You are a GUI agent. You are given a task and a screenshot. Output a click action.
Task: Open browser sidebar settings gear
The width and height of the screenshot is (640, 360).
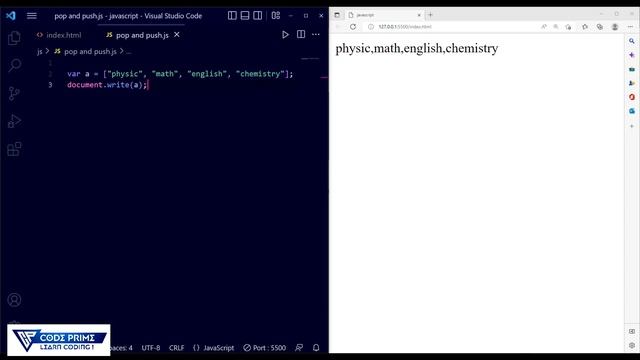click(x=631, y=345)
